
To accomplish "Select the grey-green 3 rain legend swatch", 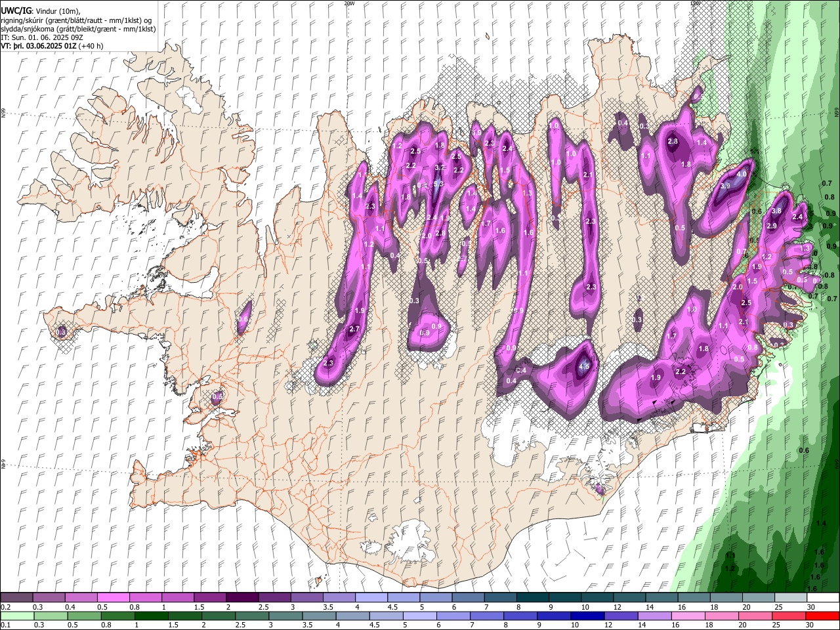I will coord(285,616).
